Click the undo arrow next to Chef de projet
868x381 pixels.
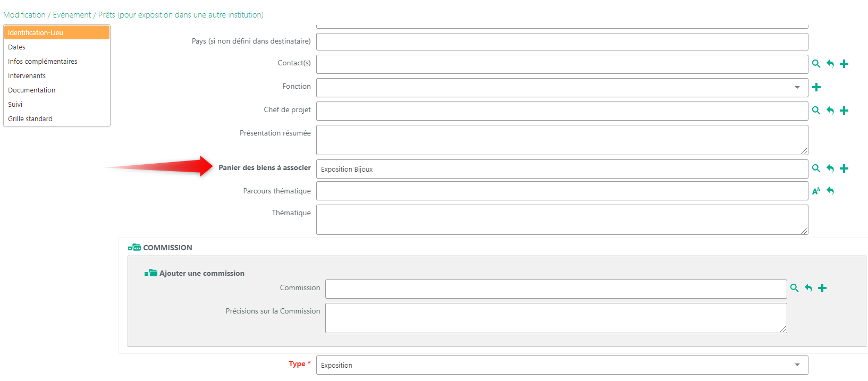pyautogui.click(x=830, y=111)
